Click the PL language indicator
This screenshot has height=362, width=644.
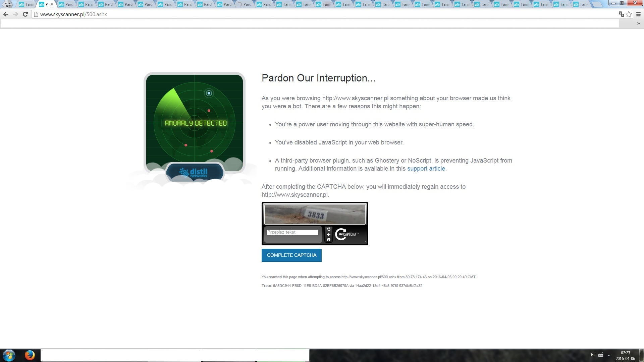coord(593,355)
